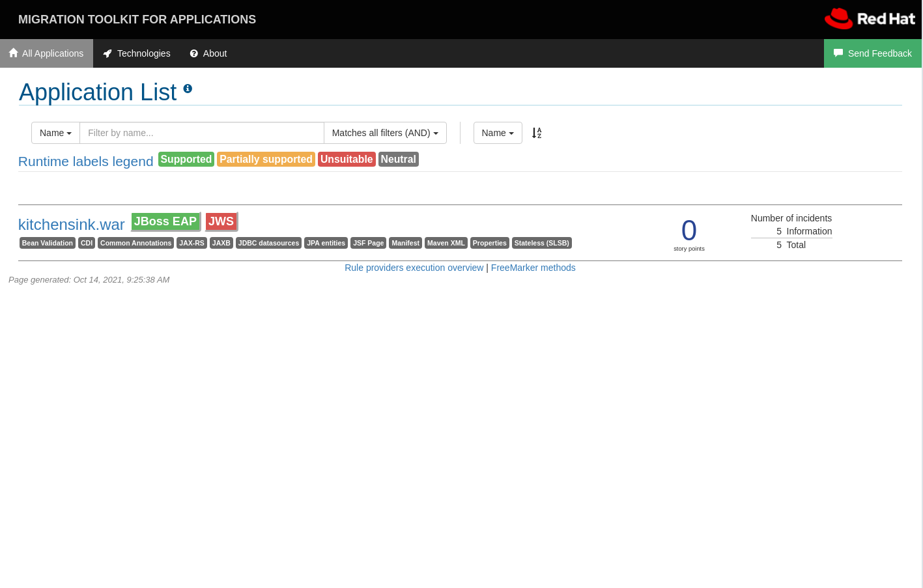Click the Rule providers execution overview link
Viewport: 923px width, 588px height.
click(x=414, y=268)
